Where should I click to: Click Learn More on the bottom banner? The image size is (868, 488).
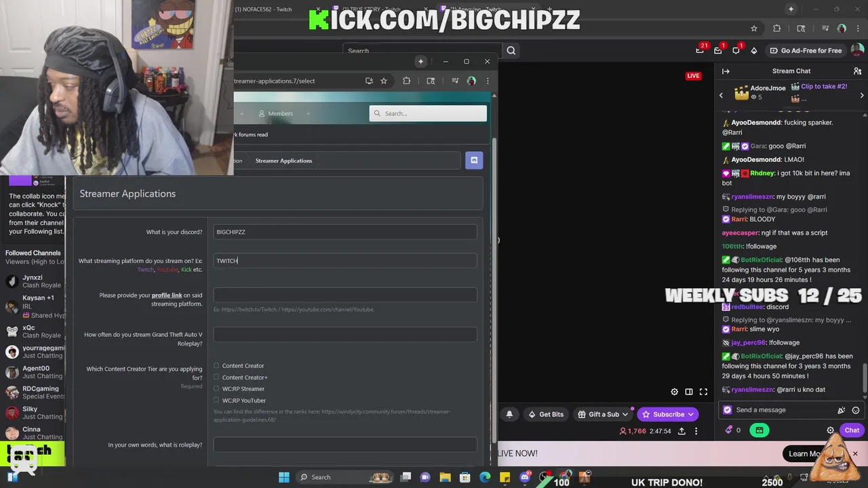805,453
